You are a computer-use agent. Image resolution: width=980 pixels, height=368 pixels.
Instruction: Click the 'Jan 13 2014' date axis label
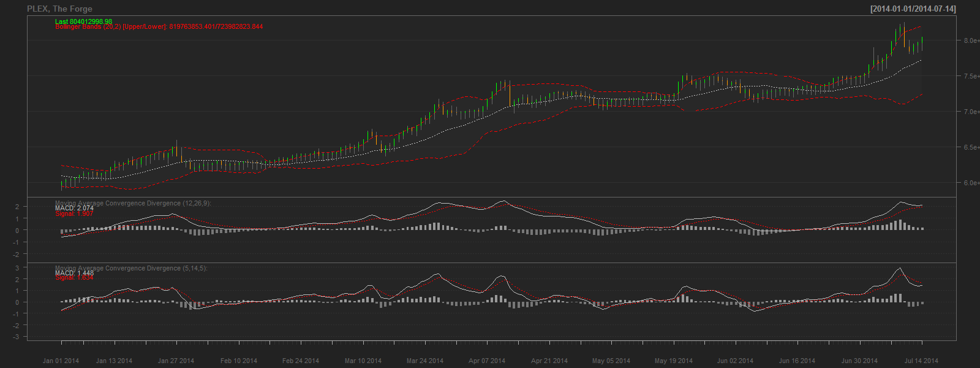pos(114,361)
